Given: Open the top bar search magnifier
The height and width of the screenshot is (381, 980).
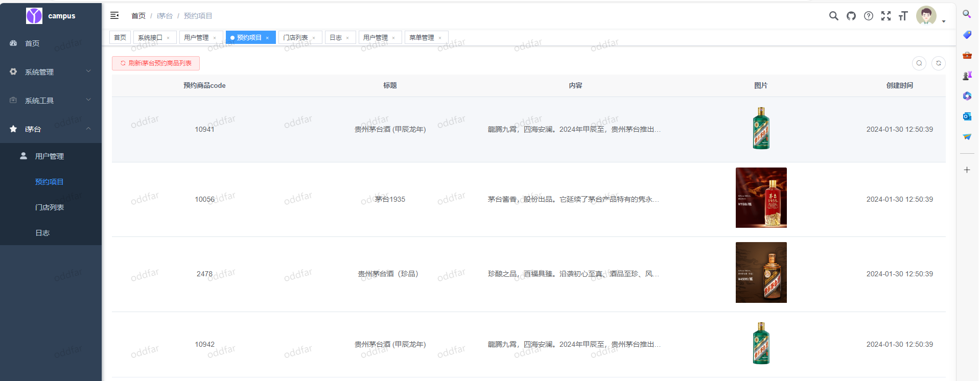Looking at the screenshot, I should (833, 16).
